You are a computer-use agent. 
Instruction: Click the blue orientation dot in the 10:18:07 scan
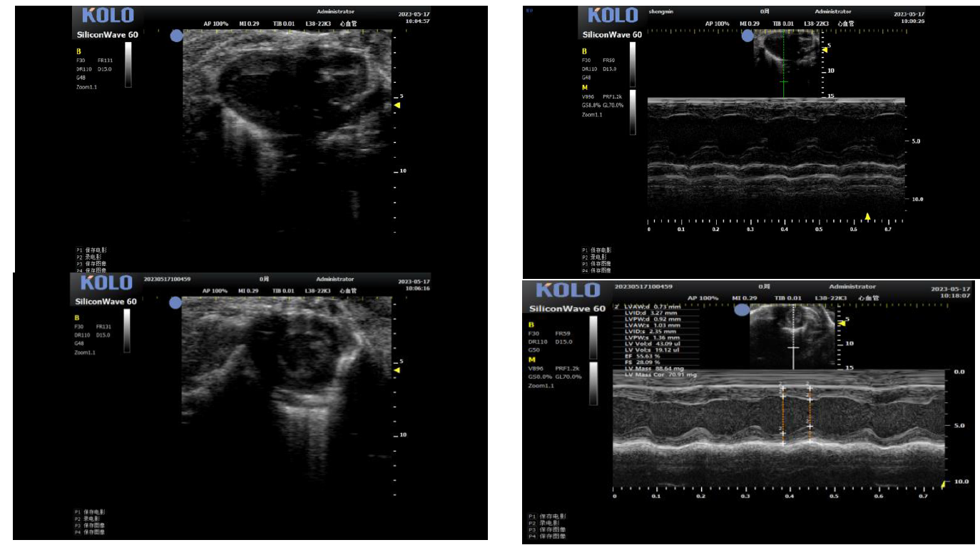click(x=742, y=310)
